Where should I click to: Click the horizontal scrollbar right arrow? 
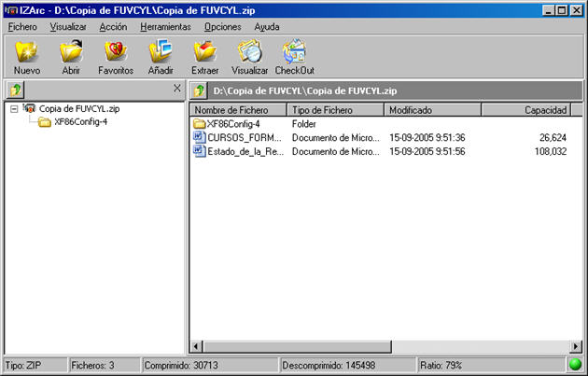576,347
